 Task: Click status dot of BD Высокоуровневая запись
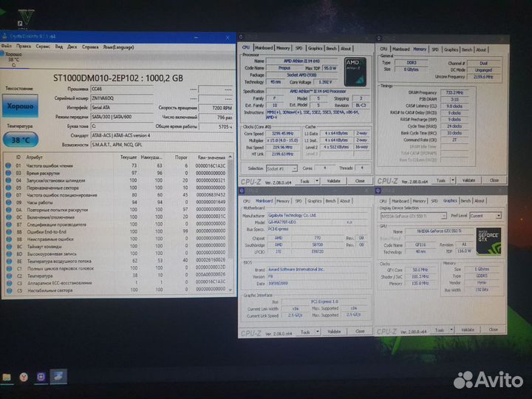9,253
